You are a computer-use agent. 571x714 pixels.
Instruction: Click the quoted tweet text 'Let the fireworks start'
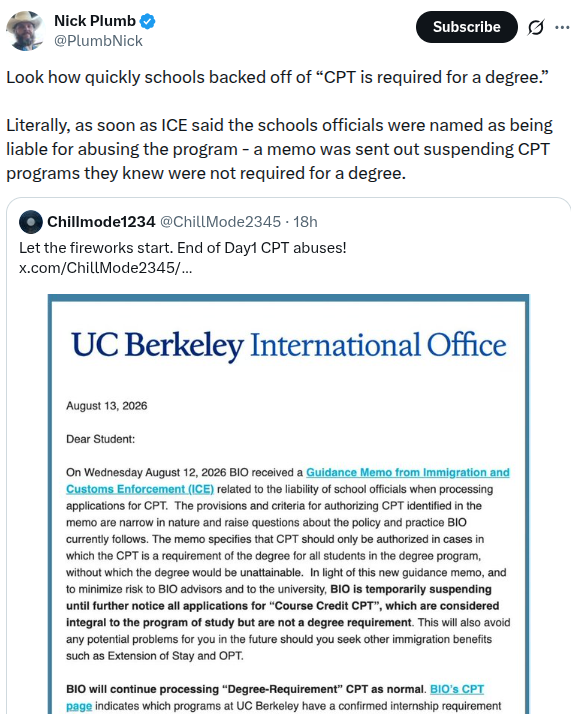tap(183, 248)
